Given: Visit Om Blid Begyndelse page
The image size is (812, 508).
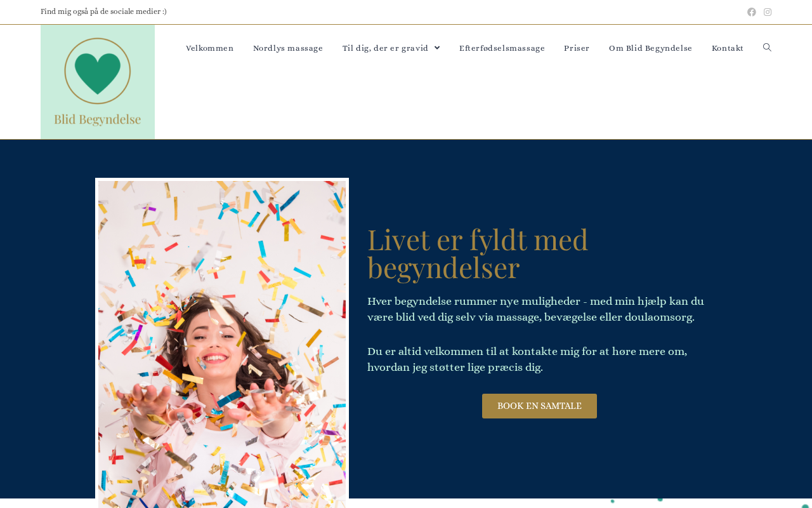Looking at the screenshot, I should (651, 48).
